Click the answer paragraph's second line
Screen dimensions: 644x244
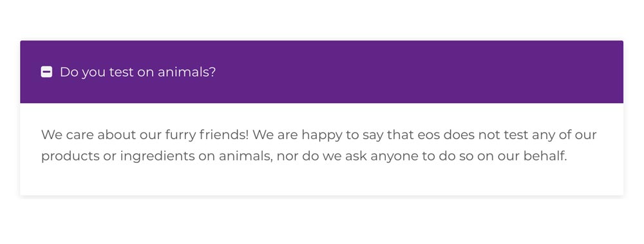(304, 156)
